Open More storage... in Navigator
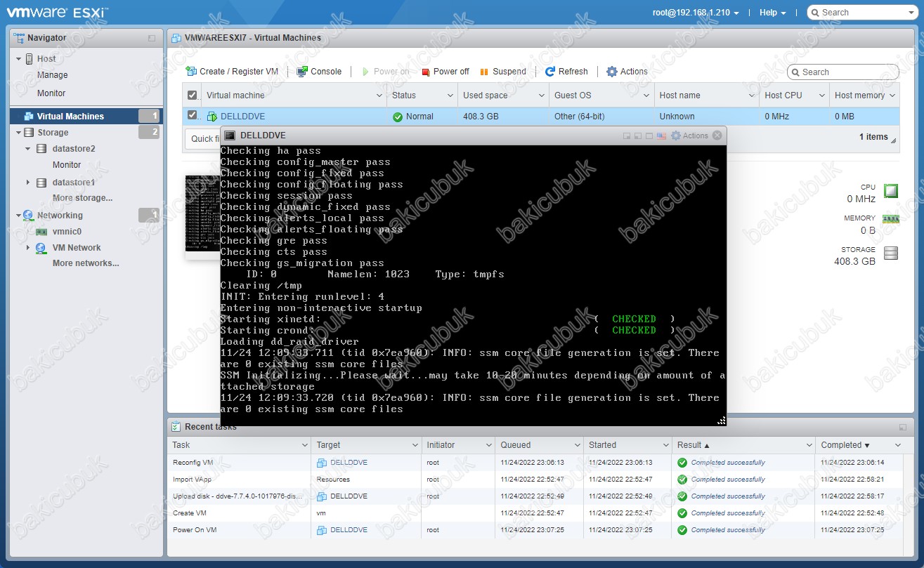Screen dimensions: 924x568 pos(82,198)
